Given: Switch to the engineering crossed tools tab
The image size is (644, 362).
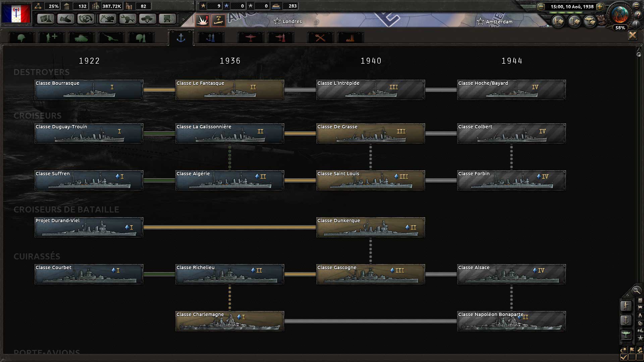Looking at the screenshot, I should pos(320,38).
